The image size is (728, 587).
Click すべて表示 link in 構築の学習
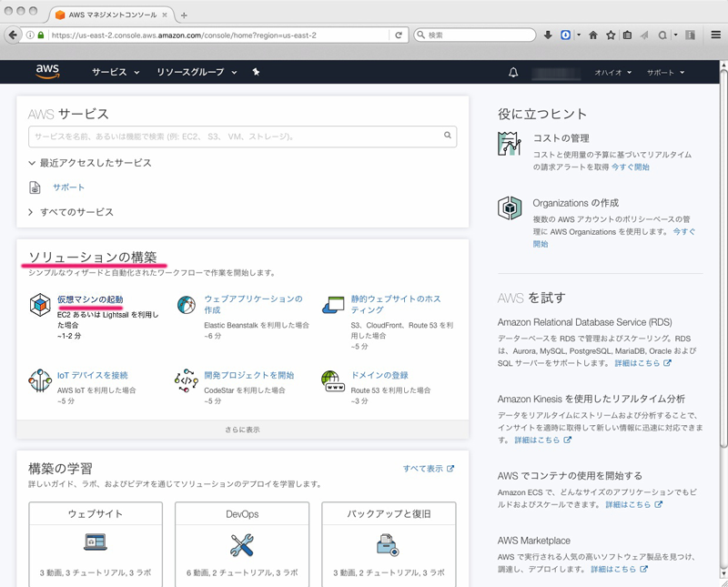428,469
